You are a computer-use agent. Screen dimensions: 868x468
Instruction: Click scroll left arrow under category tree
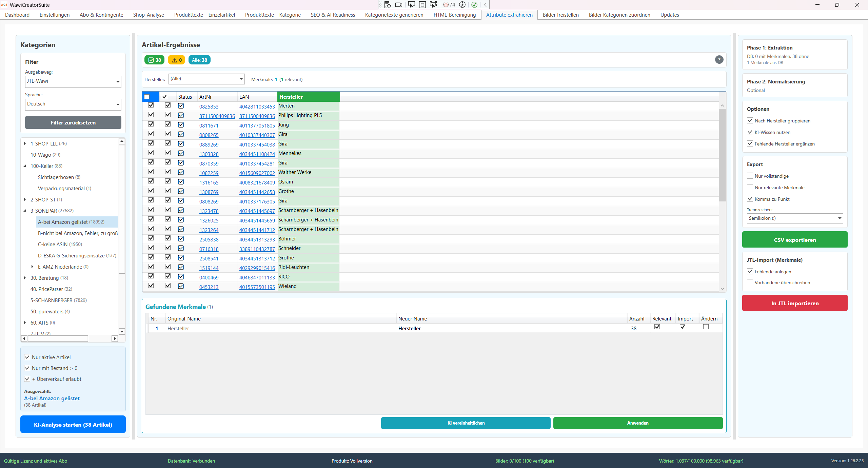[24, 338]
